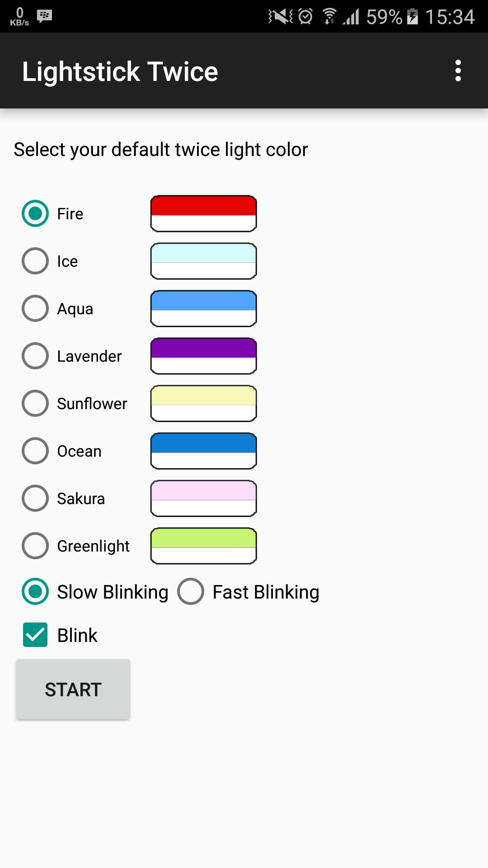Tap the clock showing 15:34
This screenshot has height=868, width=488.
[x=450, y=17]
